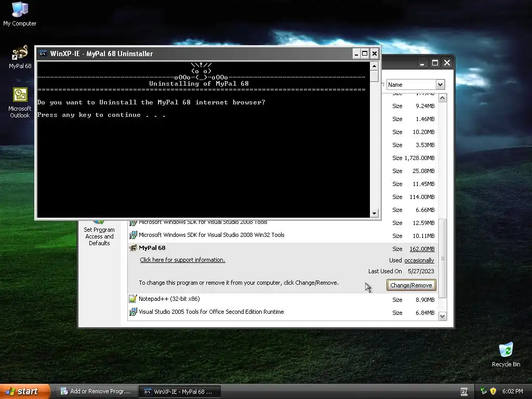
Task: Click the console scrollbar up arrow
Action: [374, 66]
